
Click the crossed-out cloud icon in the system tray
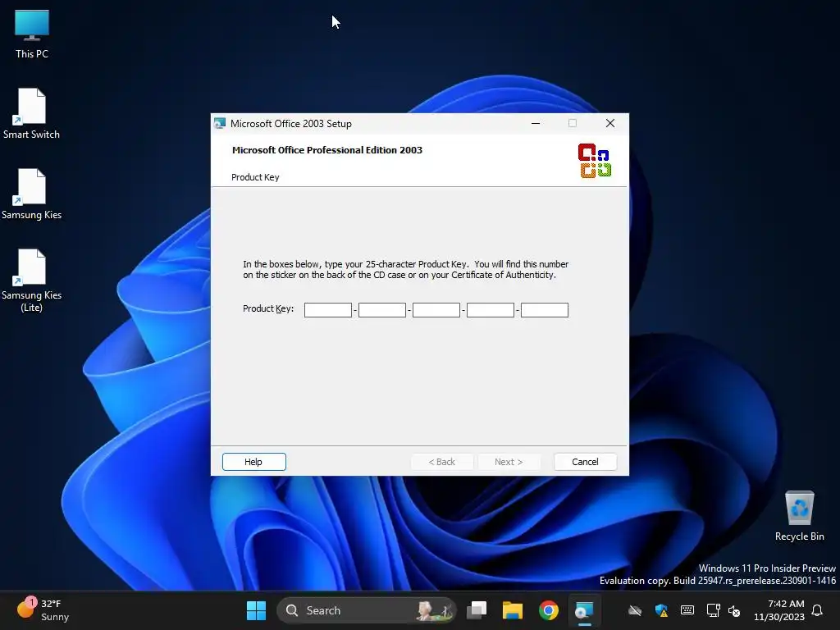coord(635,610)
